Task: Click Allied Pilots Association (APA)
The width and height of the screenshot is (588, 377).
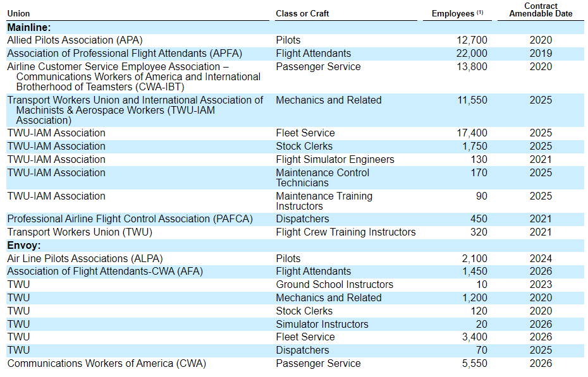Action: 75,40
